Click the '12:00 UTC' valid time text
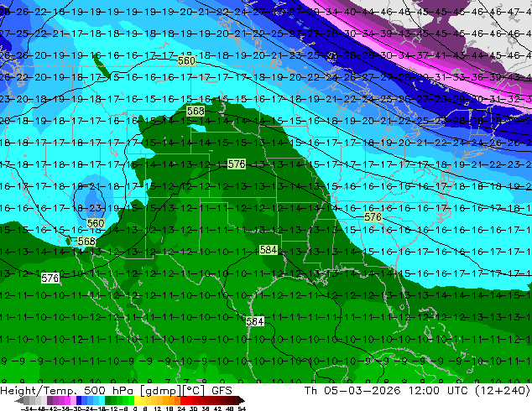Image resolution: width=532 pixels, height=411 pixels. pyautogui.click(x=440, y=391)
